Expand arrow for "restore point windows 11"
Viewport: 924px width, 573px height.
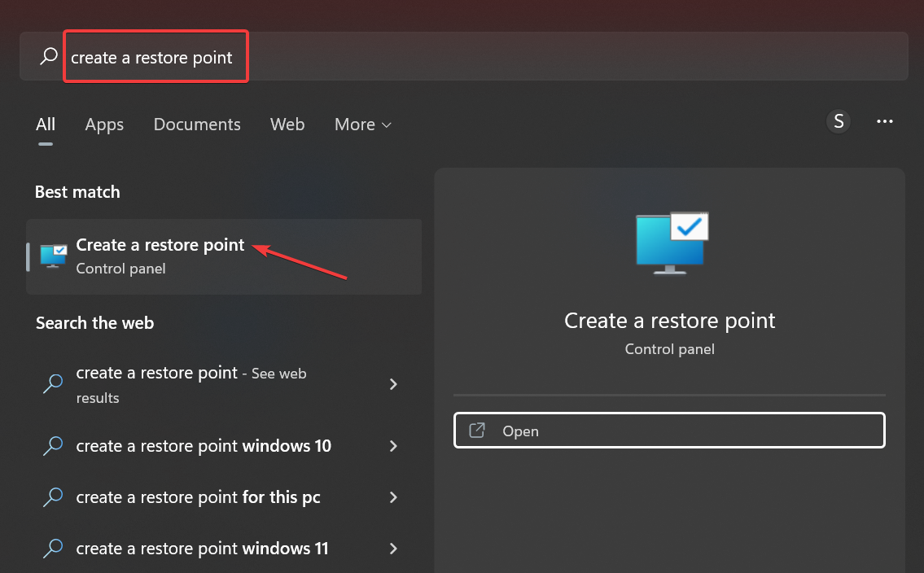[394, 549]
